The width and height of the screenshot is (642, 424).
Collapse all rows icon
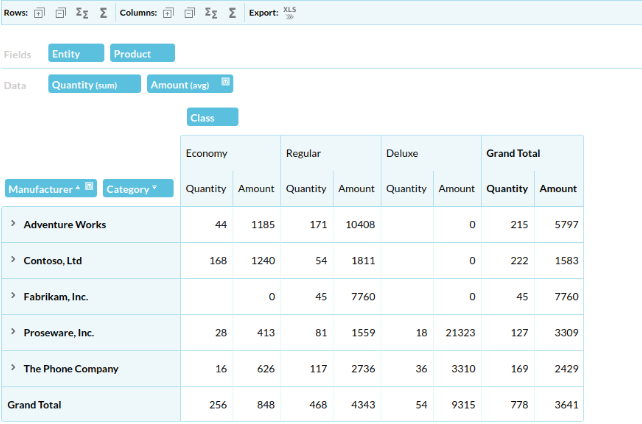tap(61, 13)
